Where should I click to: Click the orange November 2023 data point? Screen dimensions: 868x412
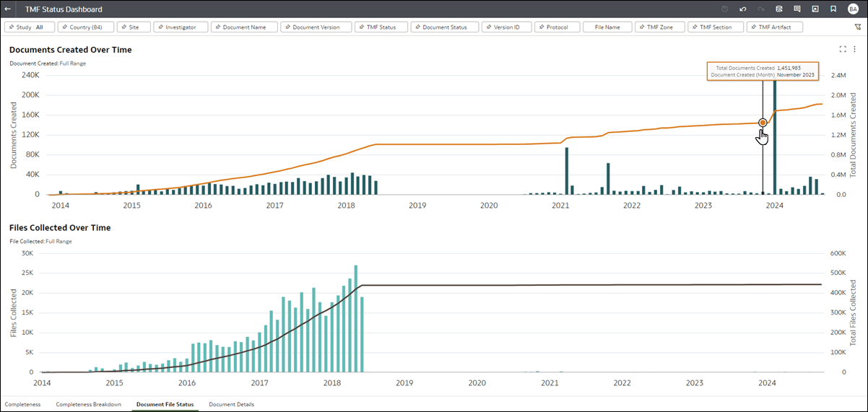pos(763,123)
